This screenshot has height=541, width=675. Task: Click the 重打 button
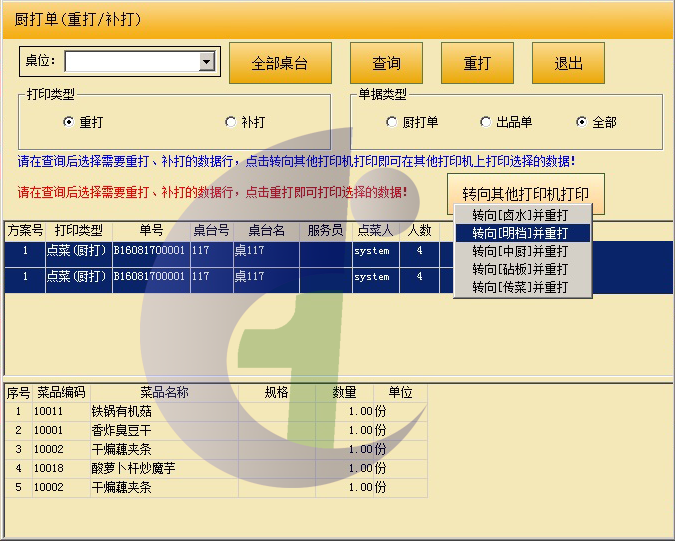click(x=477, y=63)
